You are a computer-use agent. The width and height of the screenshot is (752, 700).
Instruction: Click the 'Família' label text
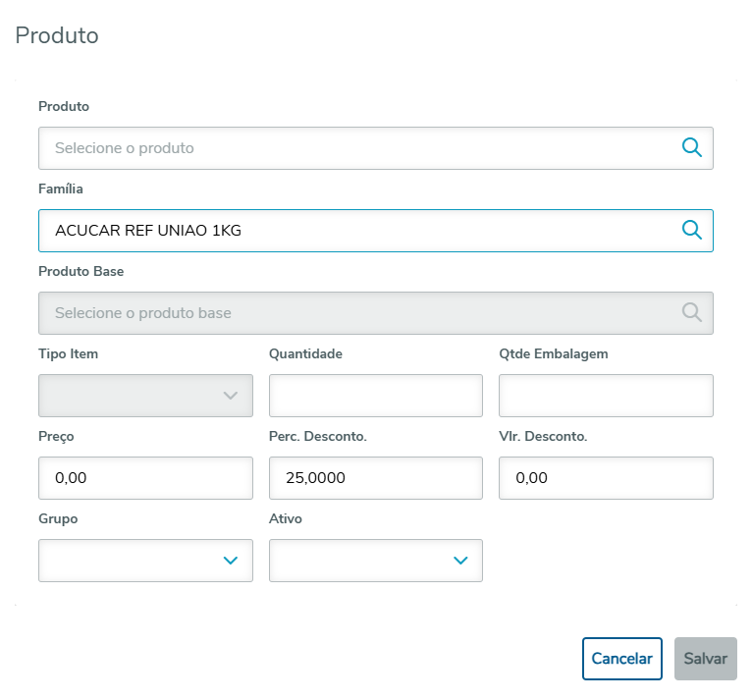pyautogui.click(x=61, y=188)
